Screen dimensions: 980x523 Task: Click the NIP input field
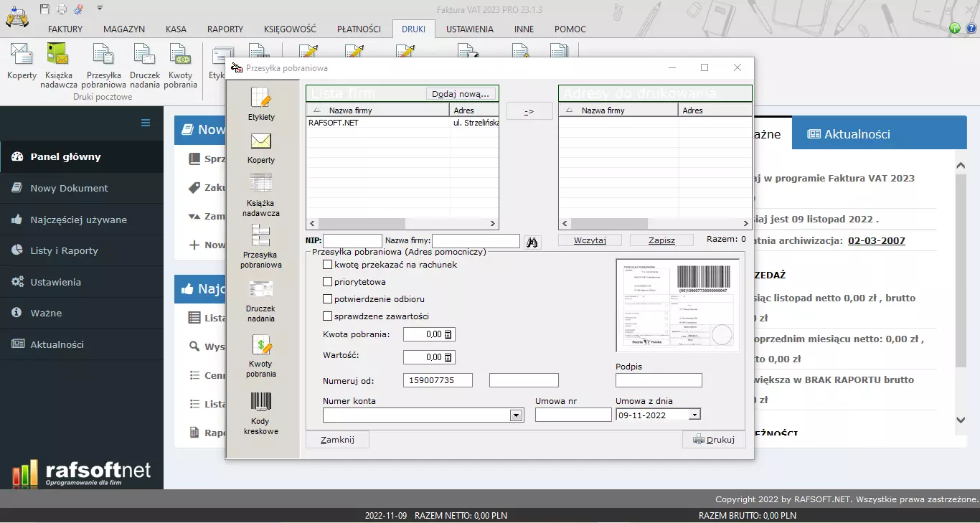[x=352, y=241]
